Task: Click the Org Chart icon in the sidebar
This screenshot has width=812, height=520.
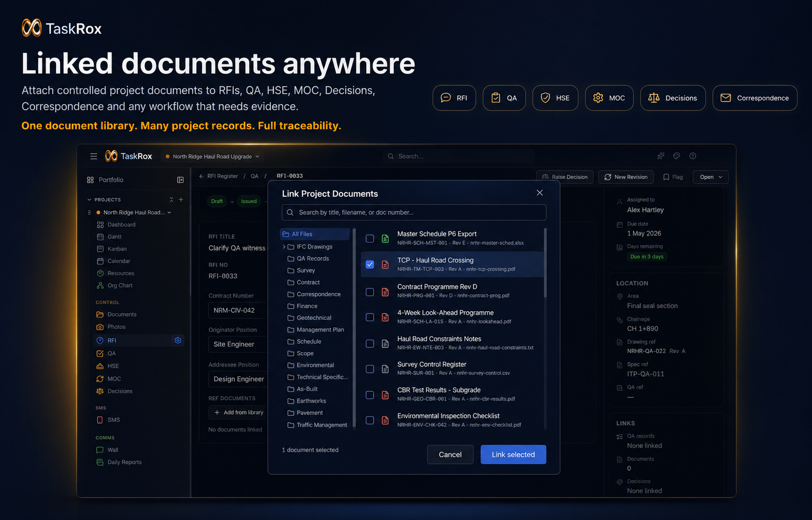Action: (100, 285)
